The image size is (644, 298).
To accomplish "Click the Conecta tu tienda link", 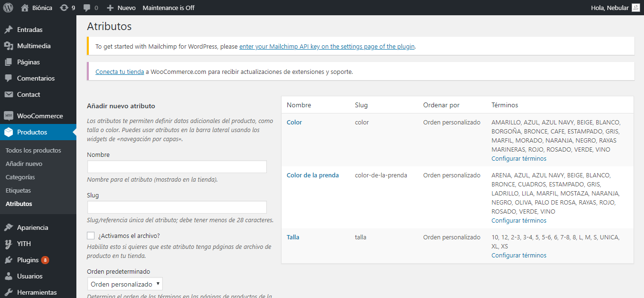I will coord(120,72).
